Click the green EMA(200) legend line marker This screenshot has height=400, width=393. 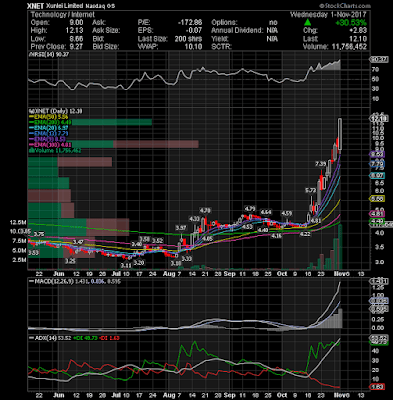32,122
